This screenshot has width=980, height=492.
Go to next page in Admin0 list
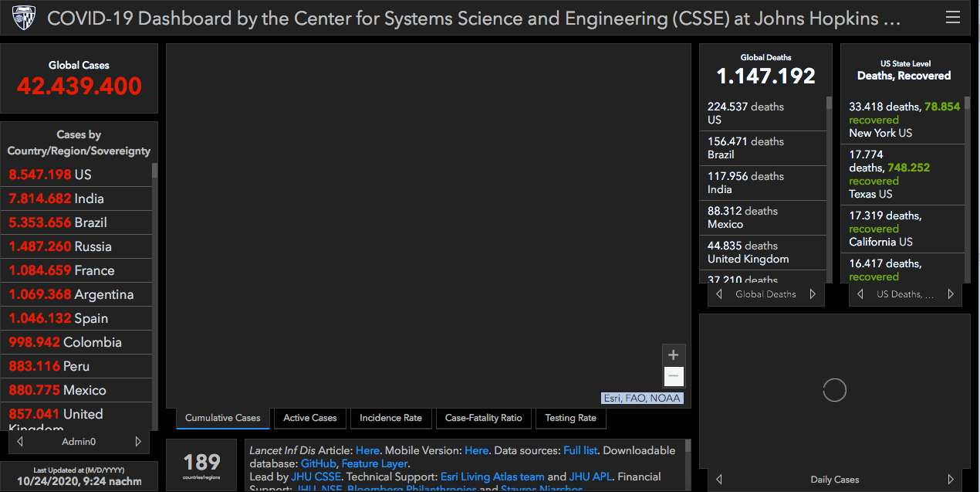[x=138, y=442]
